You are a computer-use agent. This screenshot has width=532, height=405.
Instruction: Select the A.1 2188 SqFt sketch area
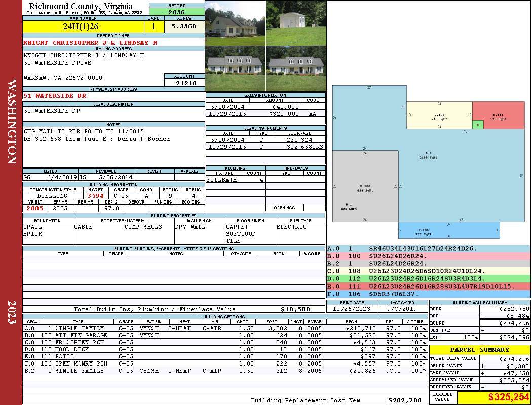tap(428, 155)
